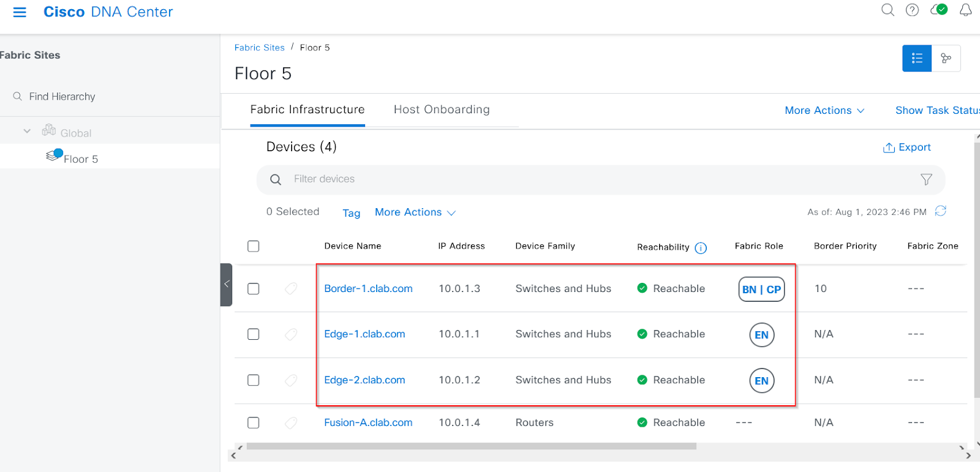Collapse the side panel arrow handle
Screen dimensions: 980x472
tap(226, 285)
